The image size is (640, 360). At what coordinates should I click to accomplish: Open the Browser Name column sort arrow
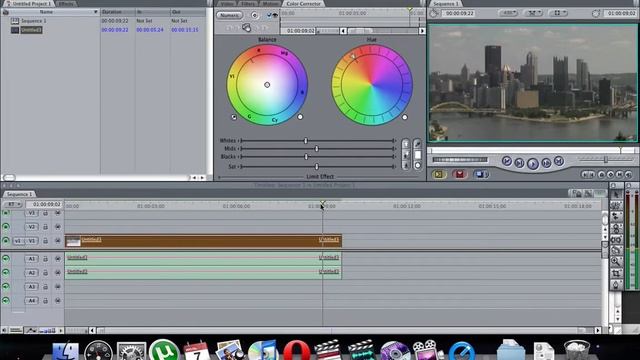(96, 12)
